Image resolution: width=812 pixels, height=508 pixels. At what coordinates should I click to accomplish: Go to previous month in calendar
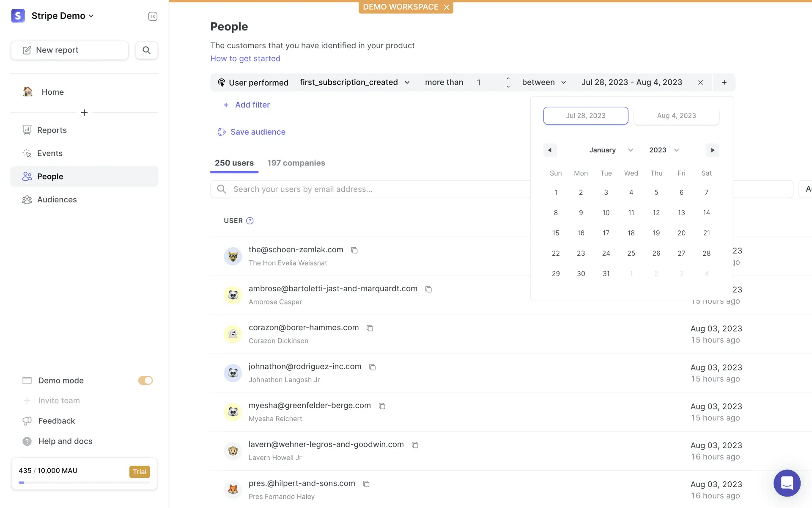click(x=550, y=150)
